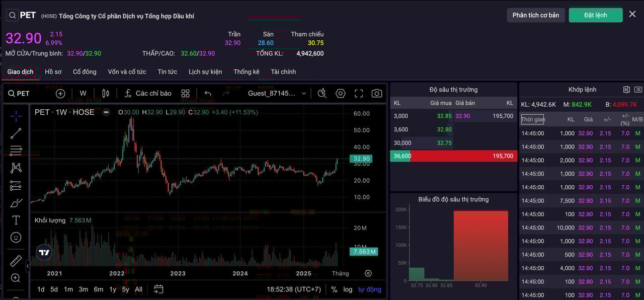The width and height of the screenshot is (644, 300).
Task: Open the candle chart type selector
Action: 106,93
